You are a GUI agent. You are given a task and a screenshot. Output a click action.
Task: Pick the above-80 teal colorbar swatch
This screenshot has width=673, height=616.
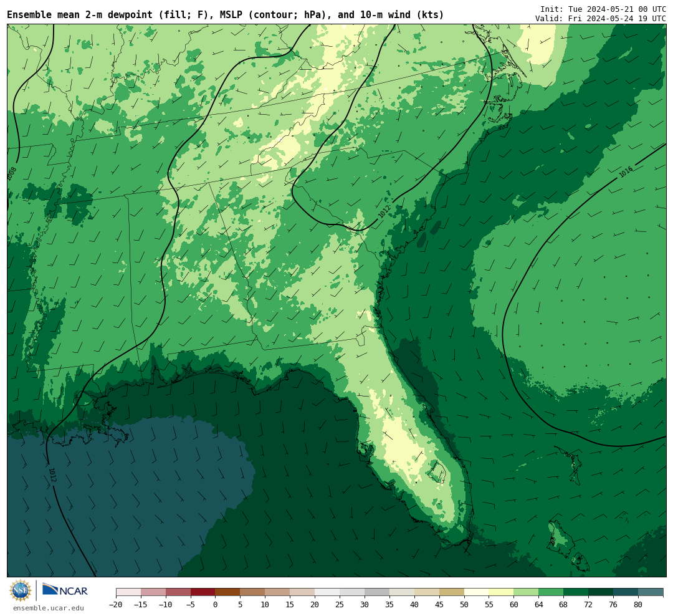pos(651,592)
